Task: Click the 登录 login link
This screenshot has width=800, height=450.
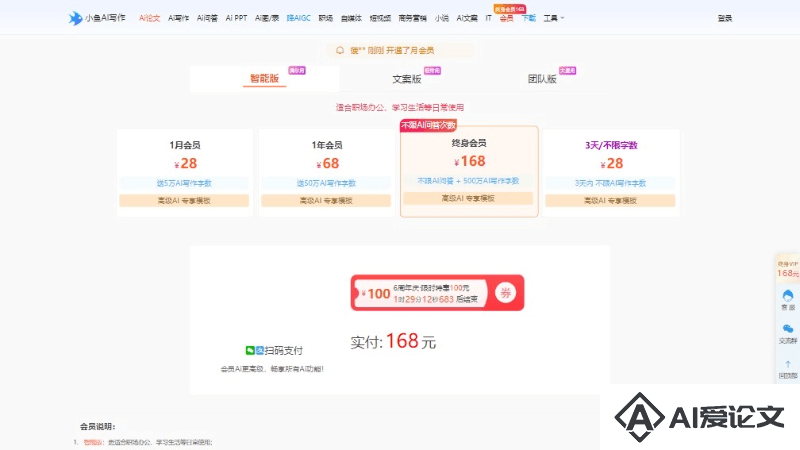Action: [x=724, y=18]
